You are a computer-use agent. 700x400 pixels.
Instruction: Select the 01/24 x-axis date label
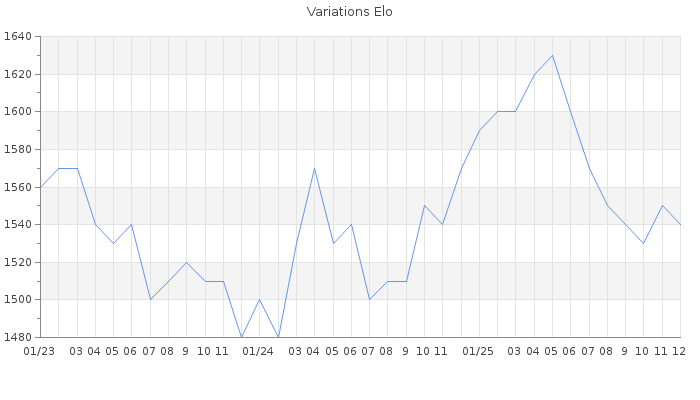pos(259,351)
